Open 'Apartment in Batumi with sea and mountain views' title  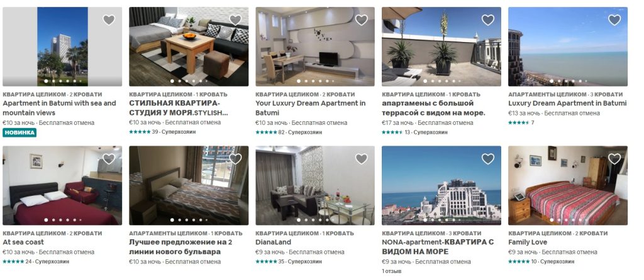(x=60, y=108)
